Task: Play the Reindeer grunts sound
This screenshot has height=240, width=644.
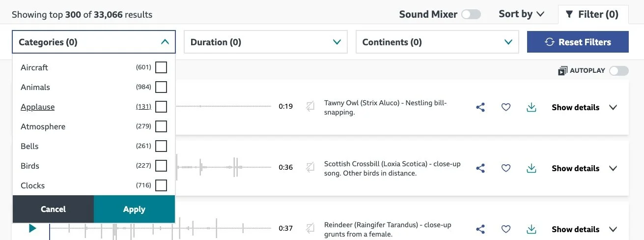Action: pos(32,228)
